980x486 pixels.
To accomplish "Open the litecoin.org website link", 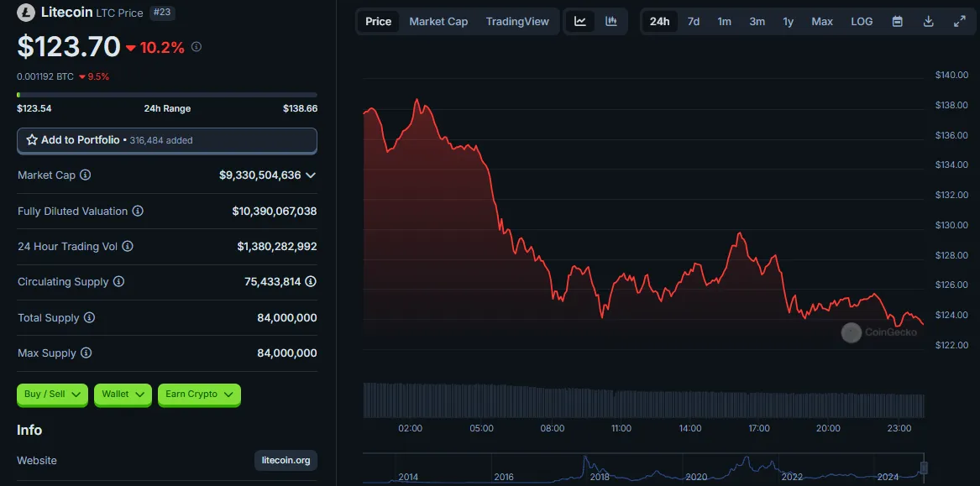I will click(286, 460).
